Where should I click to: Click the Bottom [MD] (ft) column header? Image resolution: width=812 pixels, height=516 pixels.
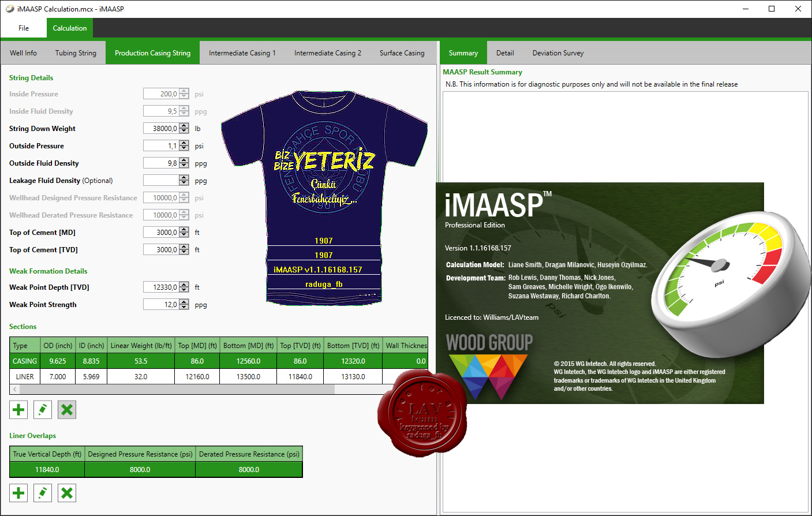pyautogui.click(x=248, y=346)
